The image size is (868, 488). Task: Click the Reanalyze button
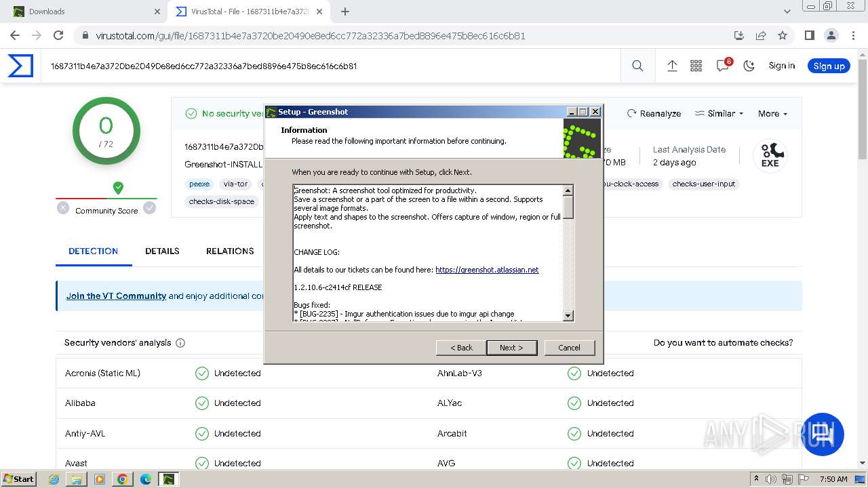[x=654, y=113]
